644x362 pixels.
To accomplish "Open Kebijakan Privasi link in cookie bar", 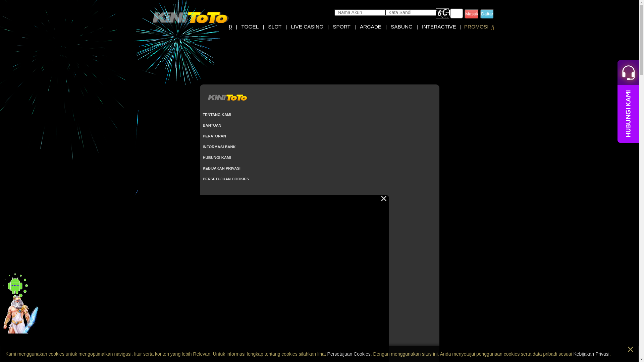I will (x=591, y=354).
